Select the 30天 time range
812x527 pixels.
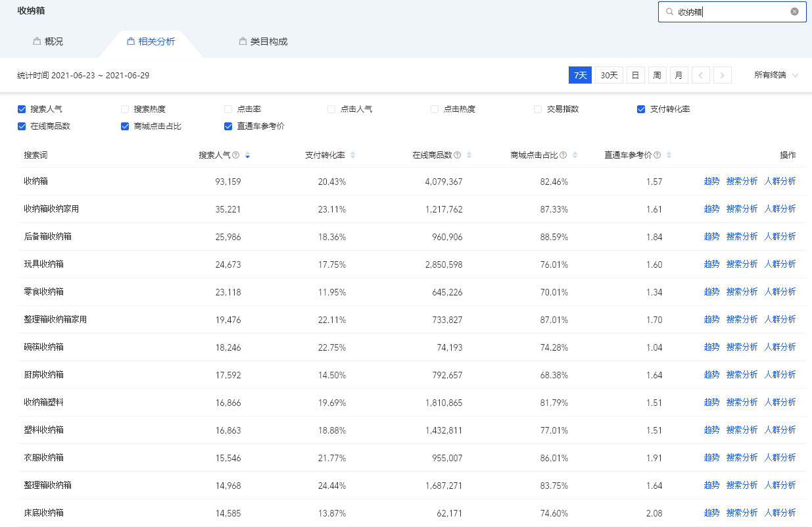click(609, 75)
